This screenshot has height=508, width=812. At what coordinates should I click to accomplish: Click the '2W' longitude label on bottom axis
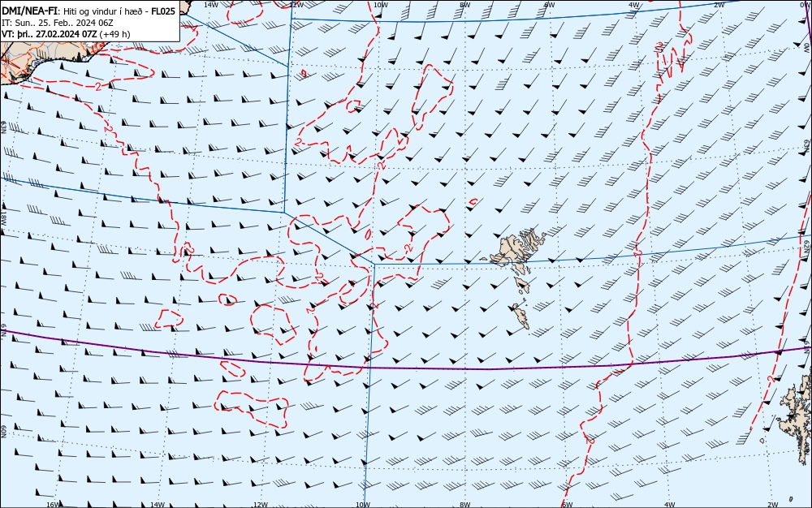pos(773,505)
